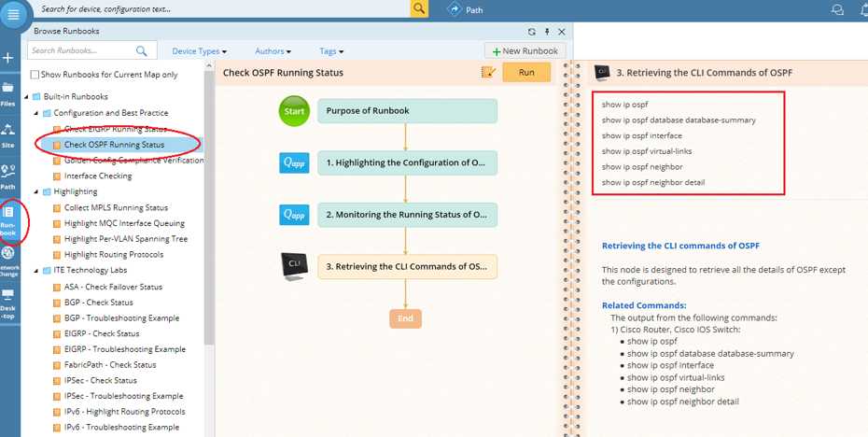Click the New Runbook button
The height and width of the screenshot is (437, 868).
pyautogui.click(x=525, y=51)
